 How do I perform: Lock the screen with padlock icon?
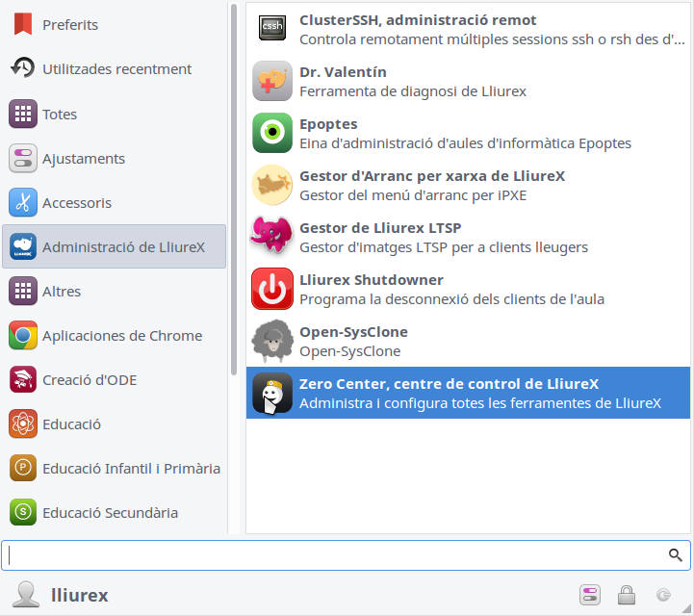point(627,595)
